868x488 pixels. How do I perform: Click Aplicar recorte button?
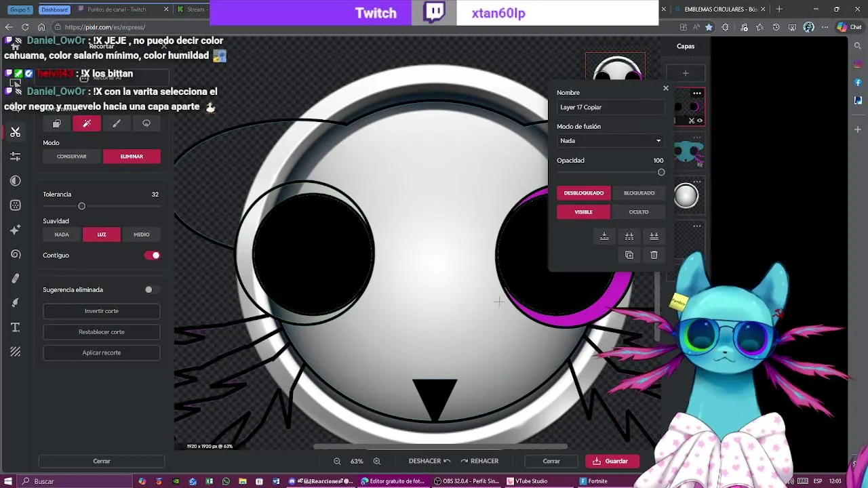click(102, 353)
